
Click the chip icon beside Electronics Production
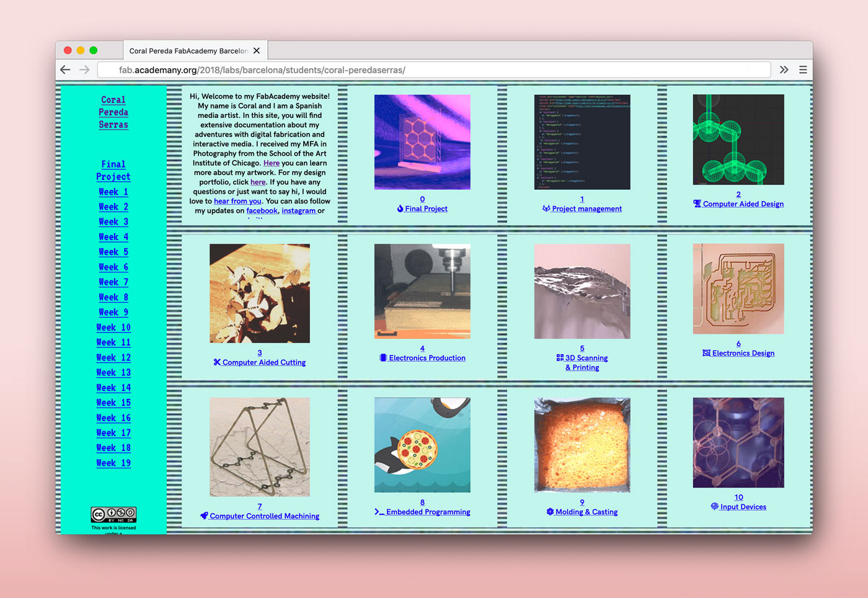tap(383, 358)
